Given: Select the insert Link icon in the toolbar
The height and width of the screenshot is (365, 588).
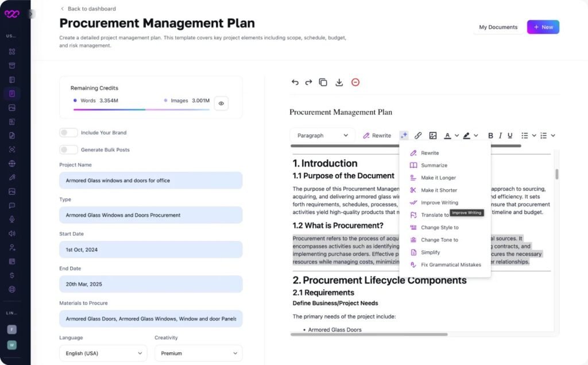Looking at the screenshot, I should point(418,135).
